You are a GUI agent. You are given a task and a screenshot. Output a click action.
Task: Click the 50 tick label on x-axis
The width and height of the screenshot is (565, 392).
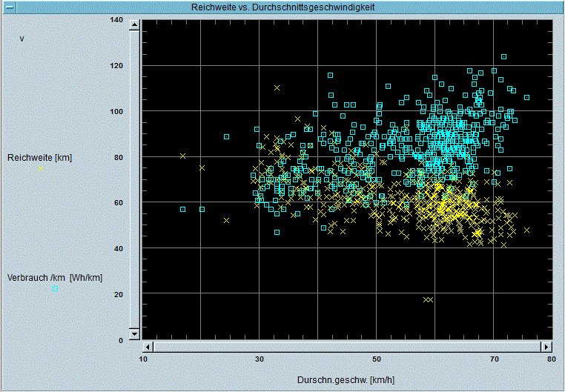[x=376, y=359]
